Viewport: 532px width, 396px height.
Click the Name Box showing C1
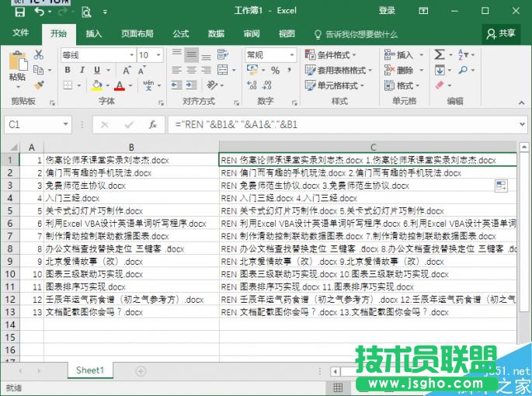pyautogui.click(x=37, y=124)
